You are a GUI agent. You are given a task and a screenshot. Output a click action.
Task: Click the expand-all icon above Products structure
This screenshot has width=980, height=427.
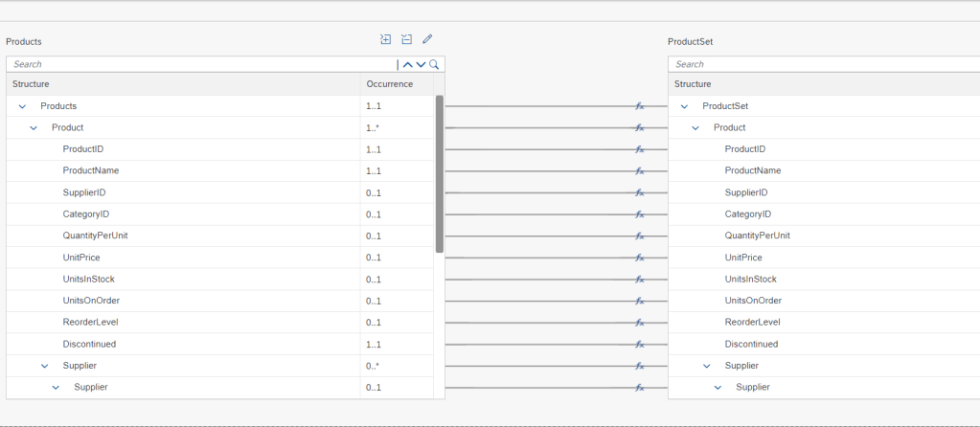[386, 39]
